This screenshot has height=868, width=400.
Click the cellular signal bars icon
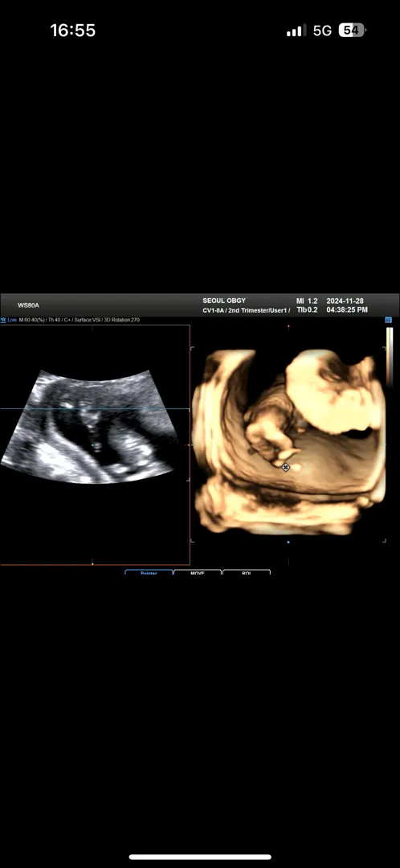(x=297, y=31)
